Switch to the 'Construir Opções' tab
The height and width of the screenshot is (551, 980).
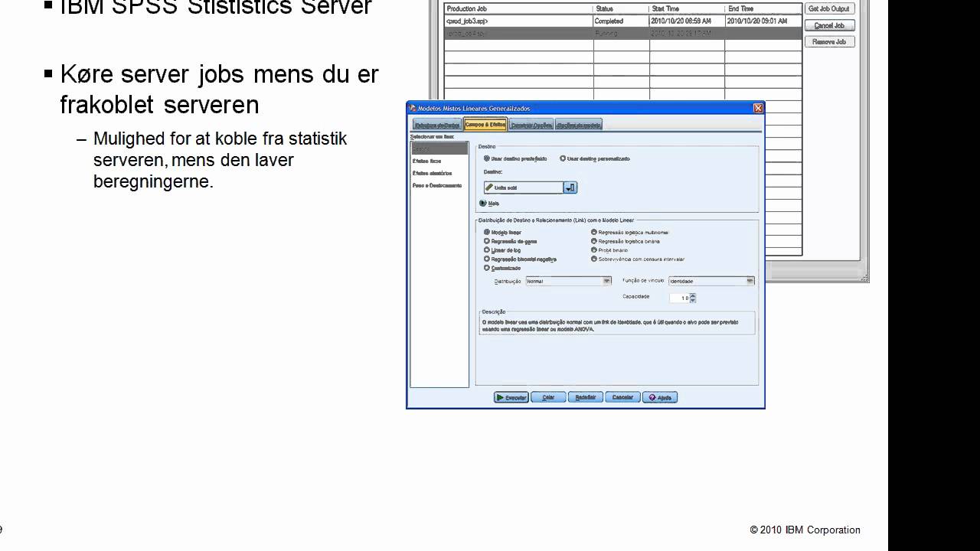(x=531, y=125)
